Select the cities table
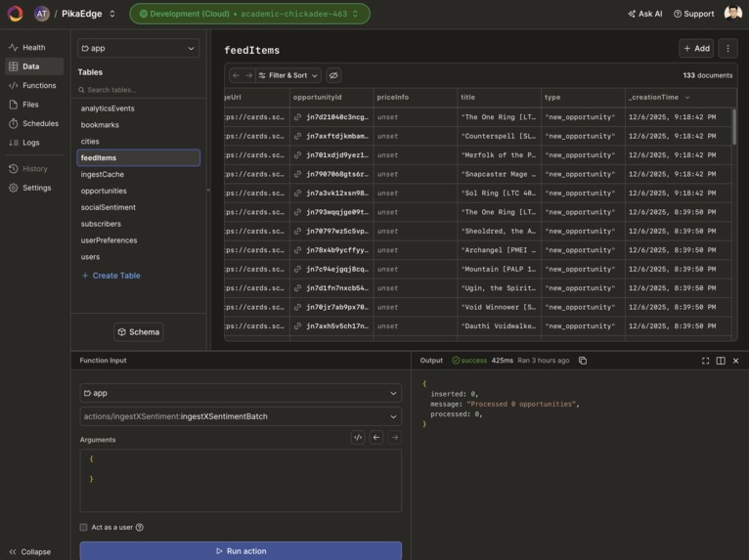This screenshot has width=749, height=560. click(x=138, y=142)
